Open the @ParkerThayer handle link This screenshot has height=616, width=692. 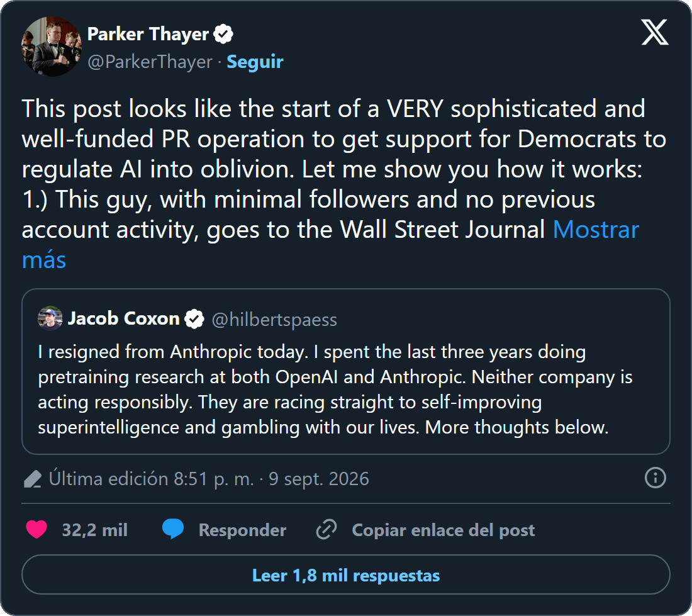point(150,62)
